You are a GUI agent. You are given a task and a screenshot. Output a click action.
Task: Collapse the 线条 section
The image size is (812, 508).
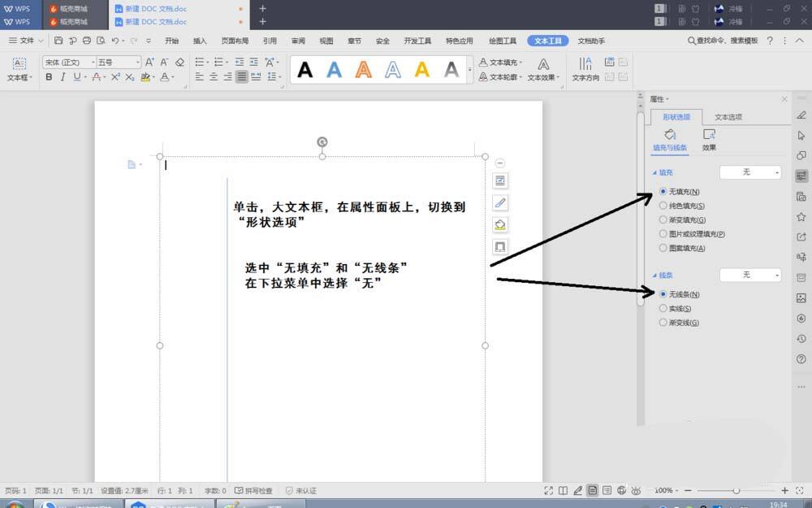pos(655,275)
